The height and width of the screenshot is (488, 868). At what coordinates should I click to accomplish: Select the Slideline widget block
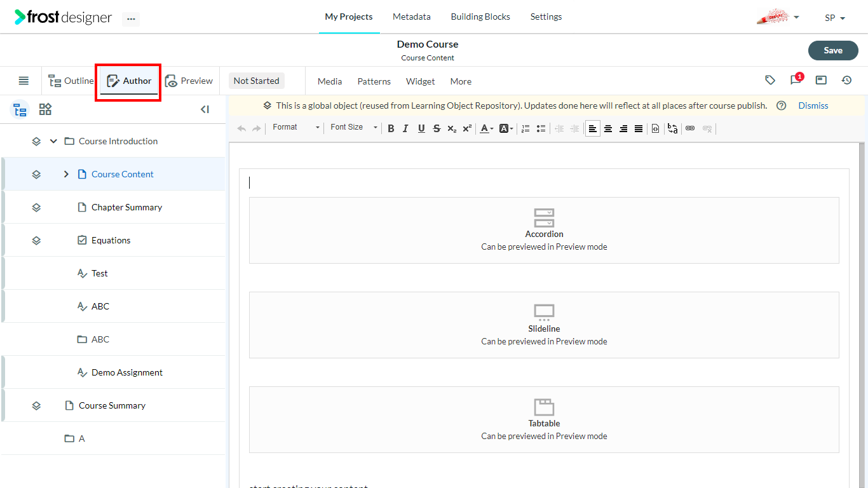(544, 325)
